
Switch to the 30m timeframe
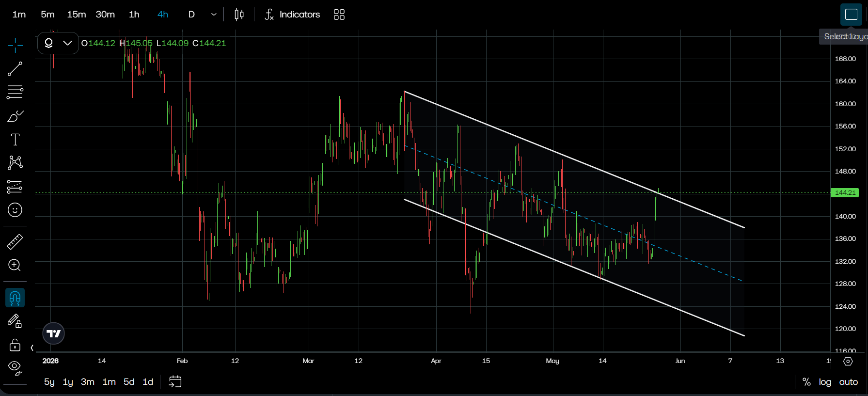coord(105,15)
